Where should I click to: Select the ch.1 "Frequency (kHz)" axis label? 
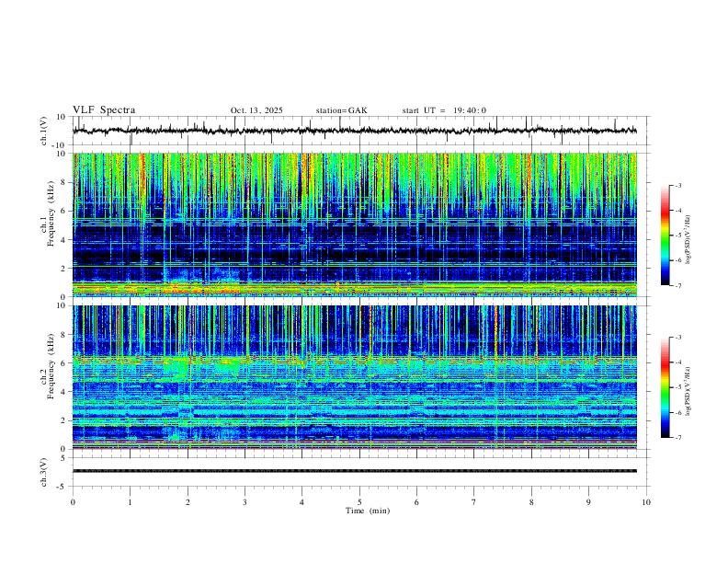51,213
